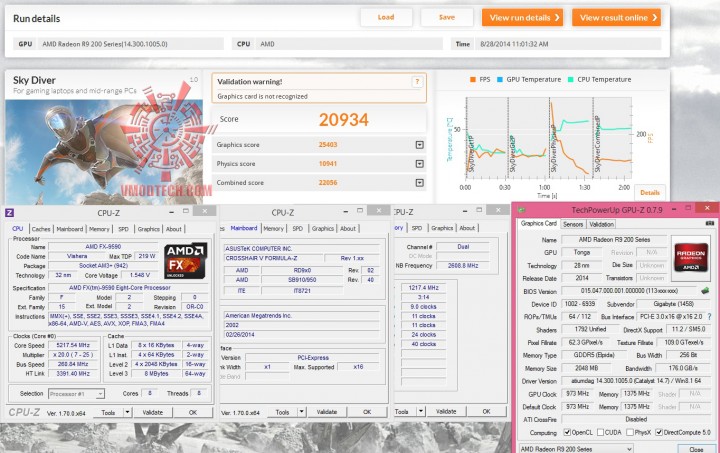
Task: Select GPU-Z Graphics Card tab
Action: (x=539, y=224)
